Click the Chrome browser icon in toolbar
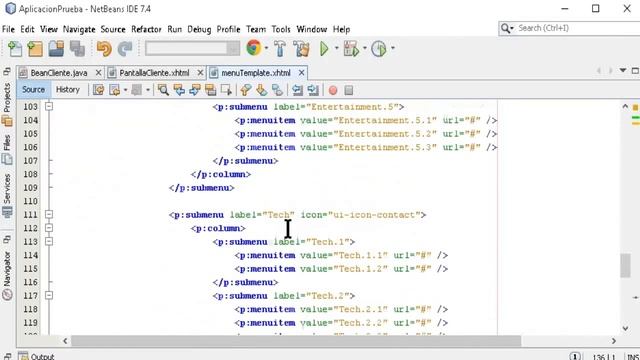 click(253, 48)
